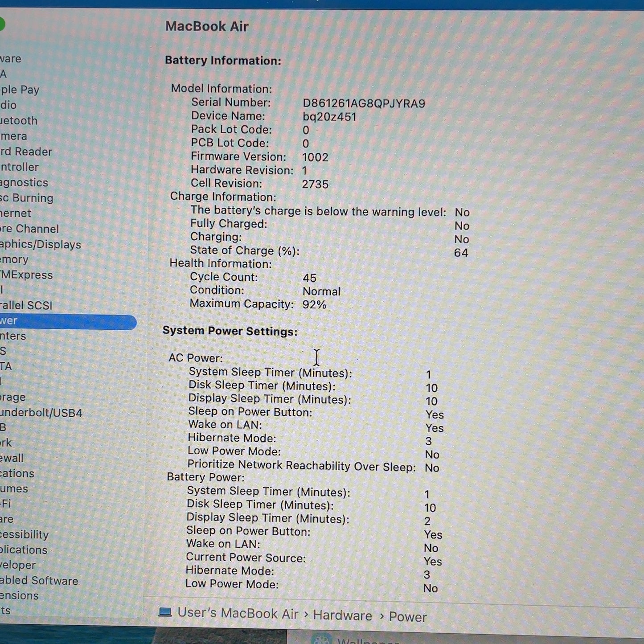Click the highlighted Power sidebar item
The height and width of the screenshot is (644, 644).
tap(68, 321)
